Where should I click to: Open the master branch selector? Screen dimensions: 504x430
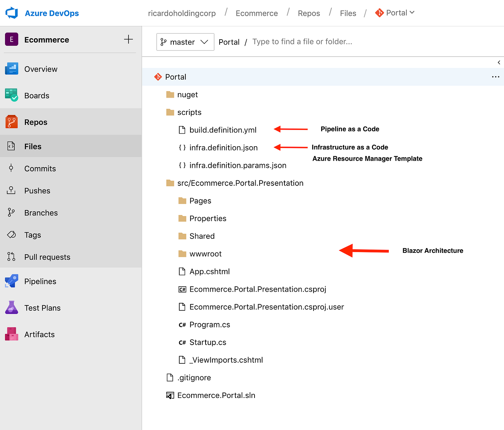click(185, 42)
